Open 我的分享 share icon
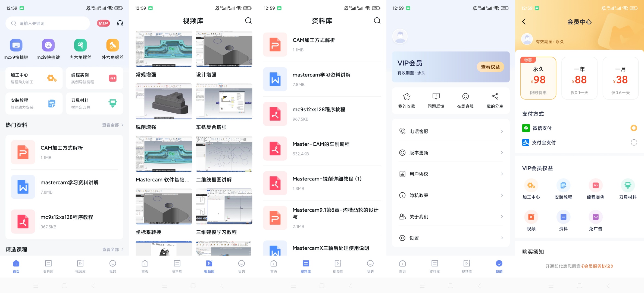This screenshot has width=644, height=293. click(x=495, y=96)
